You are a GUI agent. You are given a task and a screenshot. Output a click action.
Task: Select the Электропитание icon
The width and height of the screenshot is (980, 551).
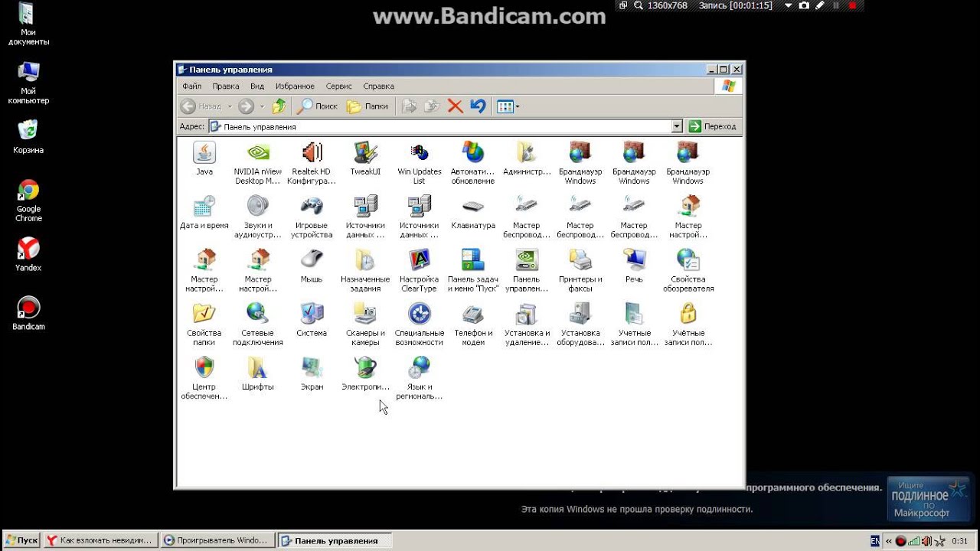pos(365,373)
